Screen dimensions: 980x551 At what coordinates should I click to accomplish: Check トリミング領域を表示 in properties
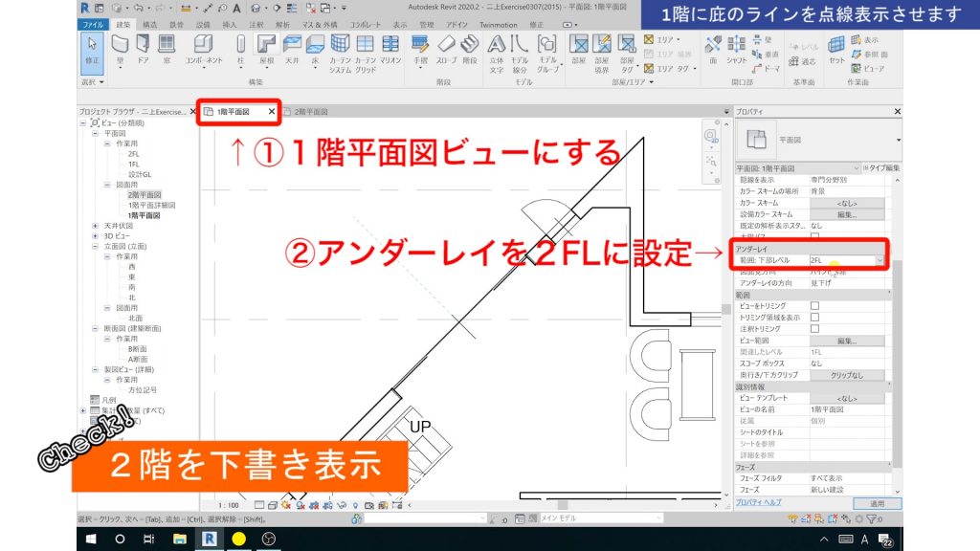(x=814, y=317)
